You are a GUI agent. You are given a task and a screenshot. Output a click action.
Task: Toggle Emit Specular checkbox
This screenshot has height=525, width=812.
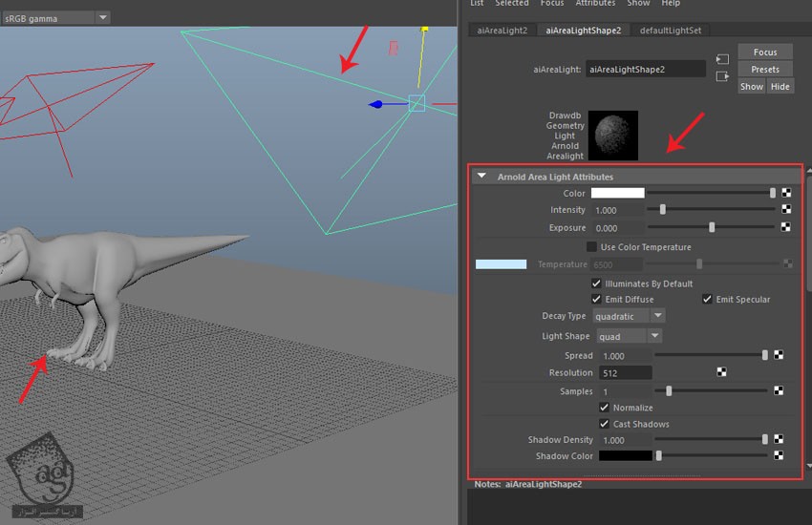click(707, 299)
